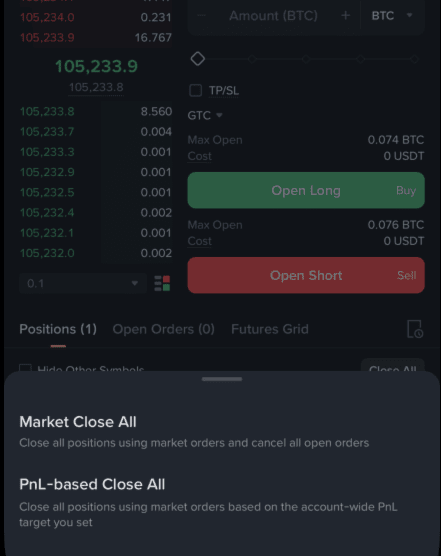The width and height of the screenshot is (441, 556).
Task: Open the BTC unit dropdown
Action: 392,15
